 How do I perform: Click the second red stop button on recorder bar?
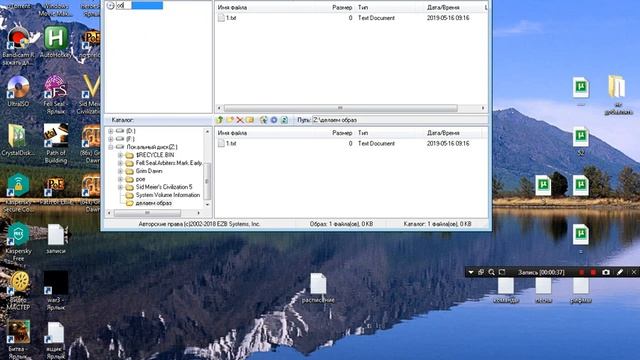pyautogui.click(x=593, y=272)
